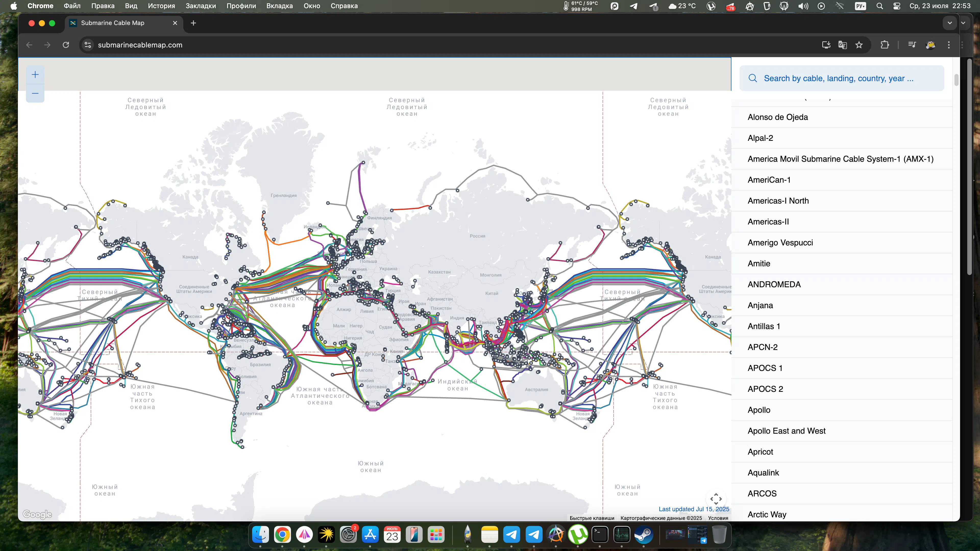980x551 pixels.
Task: Select the ANDROMEDA cable in list
Action: pos(841,284)
